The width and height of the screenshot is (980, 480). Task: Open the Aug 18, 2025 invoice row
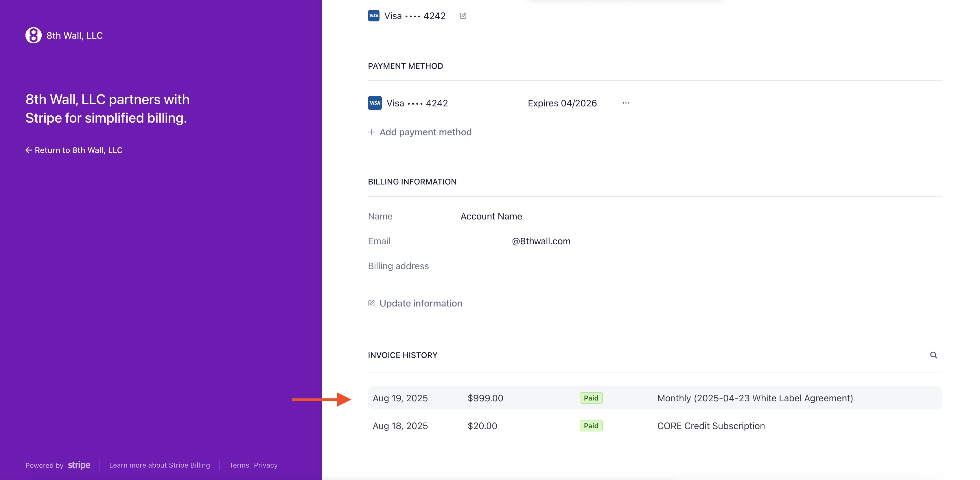pos(400,426)
